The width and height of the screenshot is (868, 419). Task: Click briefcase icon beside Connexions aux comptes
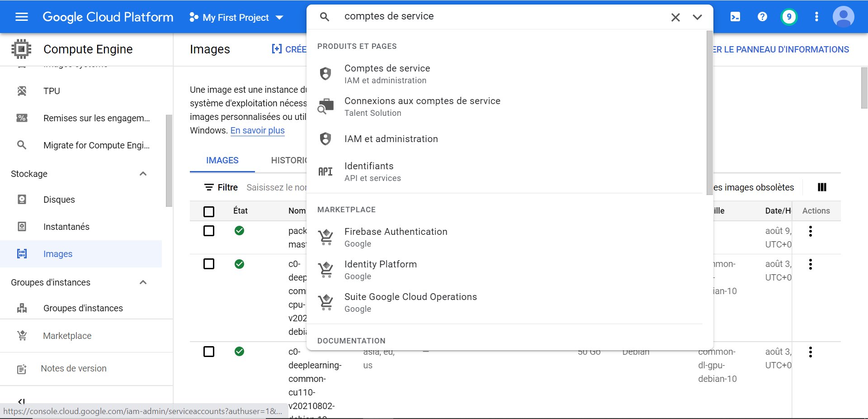325,106
